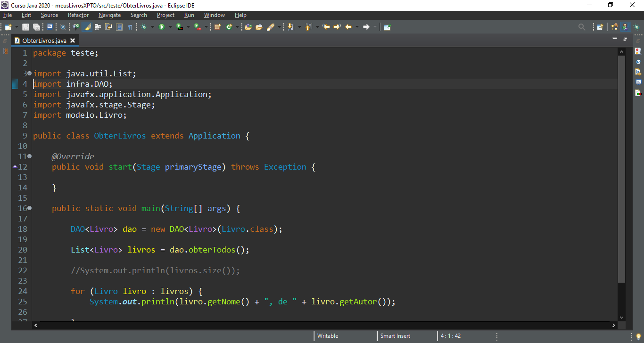Collapse the main method fold on line 16
This screenshot has height=343, width=644.
29,208
